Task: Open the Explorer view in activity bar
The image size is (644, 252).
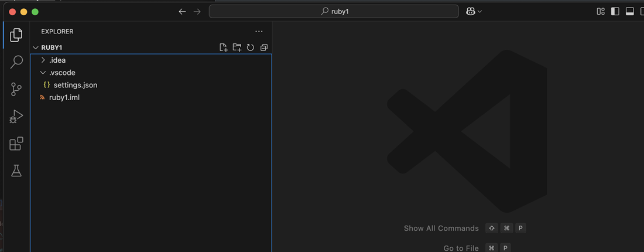Action: [x=16, y=35]
